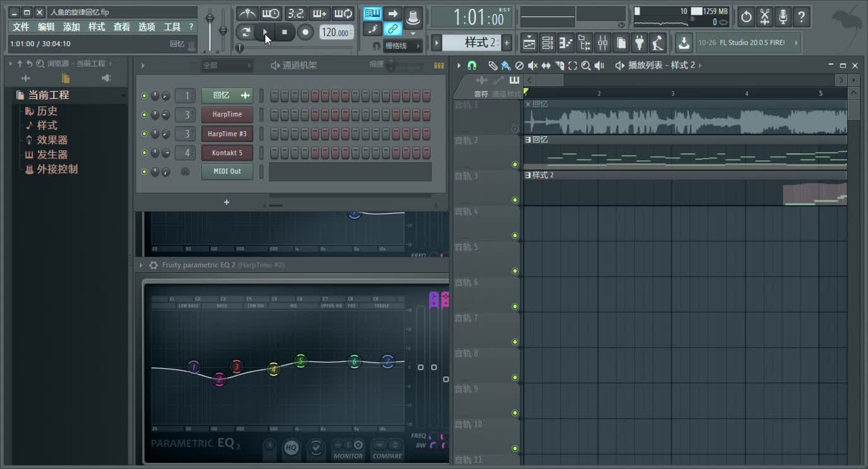Click the 120.000 tempo field
Screen dimensions: 868x469
coord(336,32)
